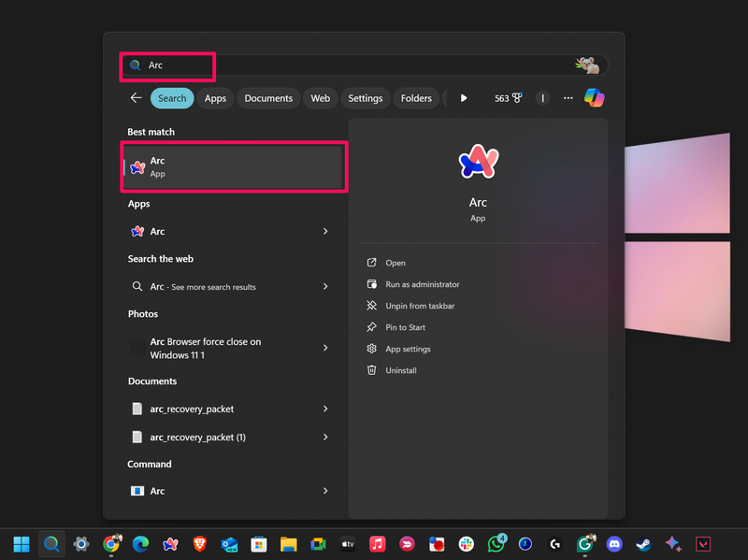Choose Uninstall for the Arc app
The height and width of the screenshot is (560, 748).
pyautogui.click(x=401, y=370)
